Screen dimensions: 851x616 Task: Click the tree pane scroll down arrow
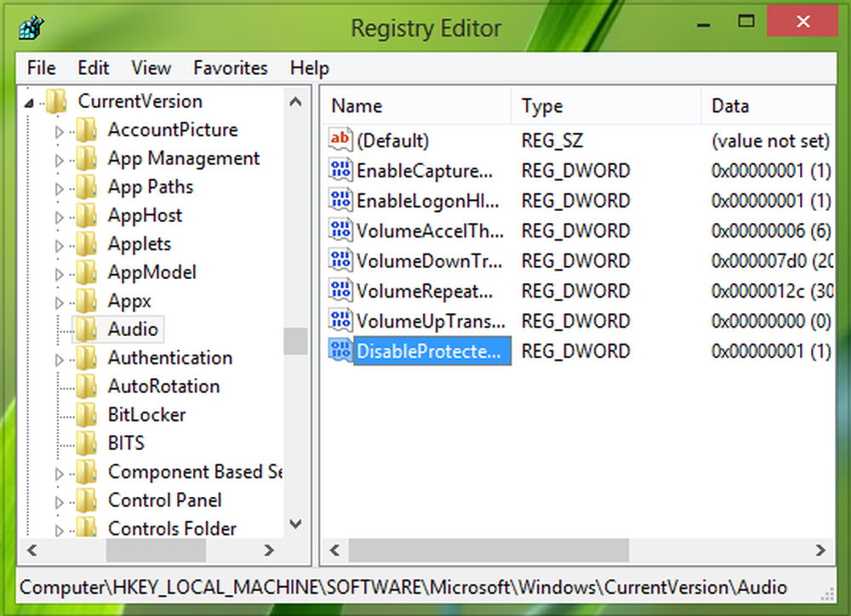pyautogui.click(x=295, y=524)
